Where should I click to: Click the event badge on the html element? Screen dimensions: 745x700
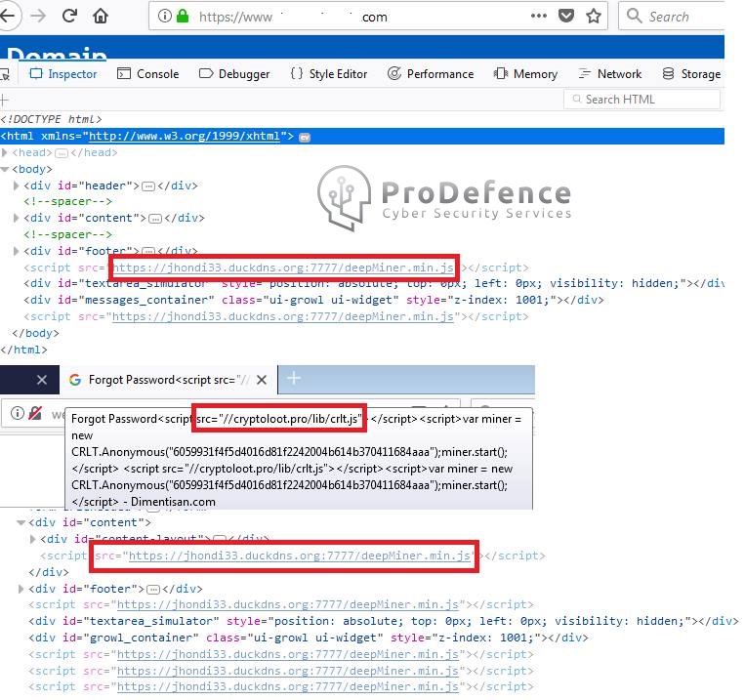(305, 138)
